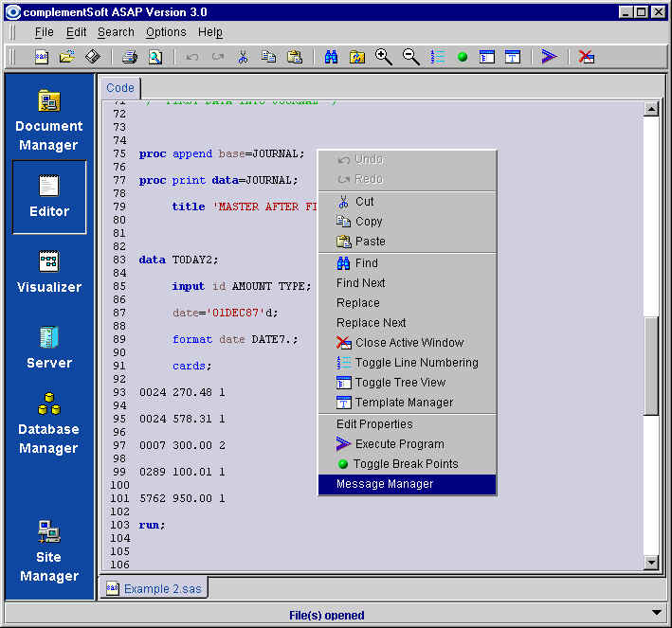Viewport: 672px width, 628px height.
Task: Click the toolbar Replace folder icon
Action: (357, 57)
